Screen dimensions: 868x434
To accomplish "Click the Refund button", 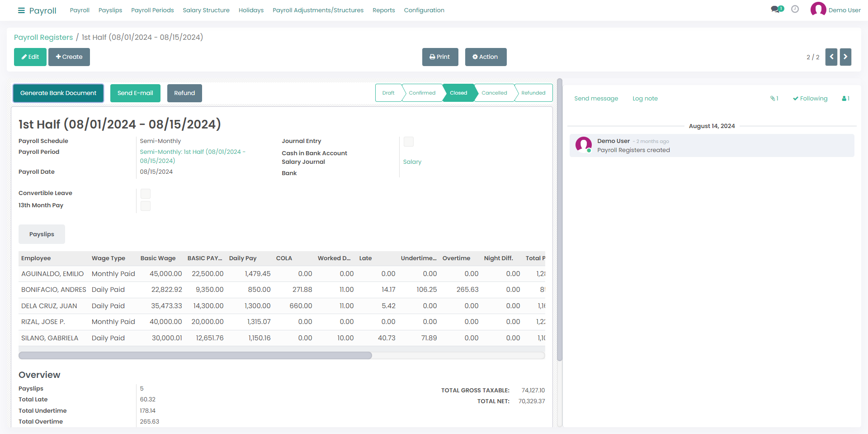I will tap(184, 93).
